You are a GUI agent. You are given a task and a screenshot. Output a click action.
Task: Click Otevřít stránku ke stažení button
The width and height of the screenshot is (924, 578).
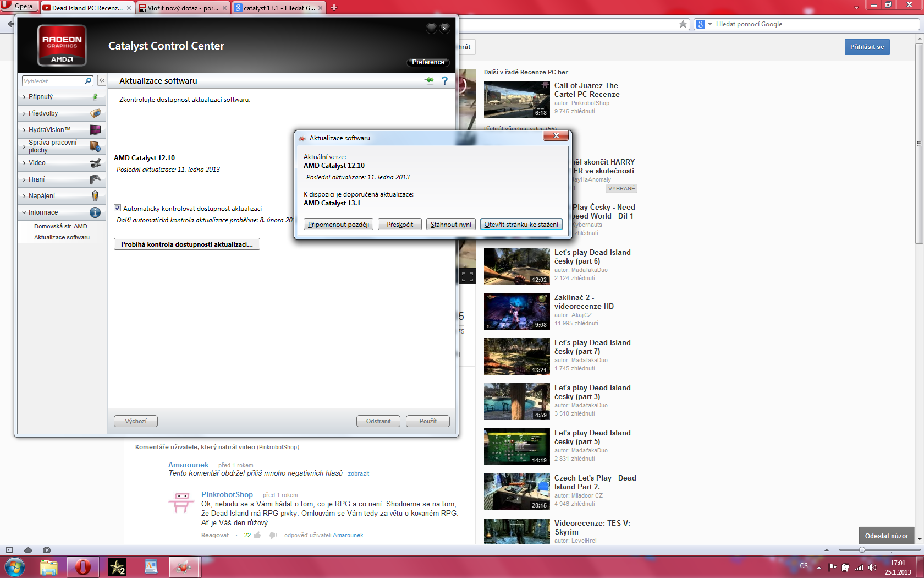click(521, 225)
